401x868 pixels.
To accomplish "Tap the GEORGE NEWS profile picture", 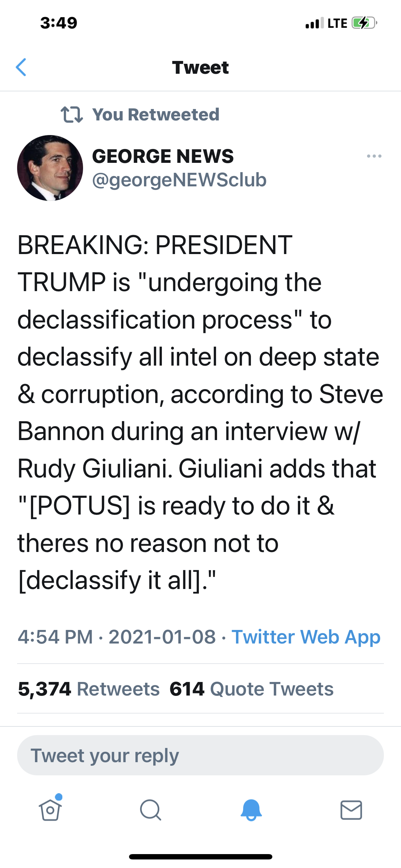I will tap(50, 168).
